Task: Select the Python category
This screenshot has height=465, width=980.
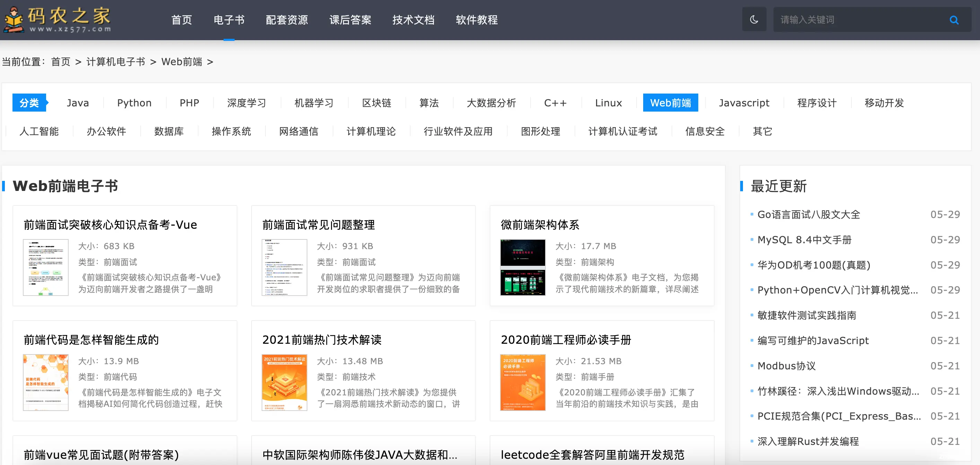Action: tap(134, 103)
